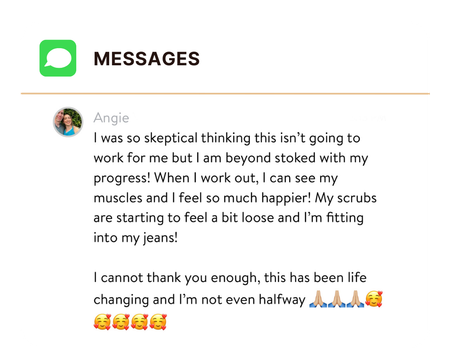Select heart-face emoji after the praying hands

coord(374,299)
